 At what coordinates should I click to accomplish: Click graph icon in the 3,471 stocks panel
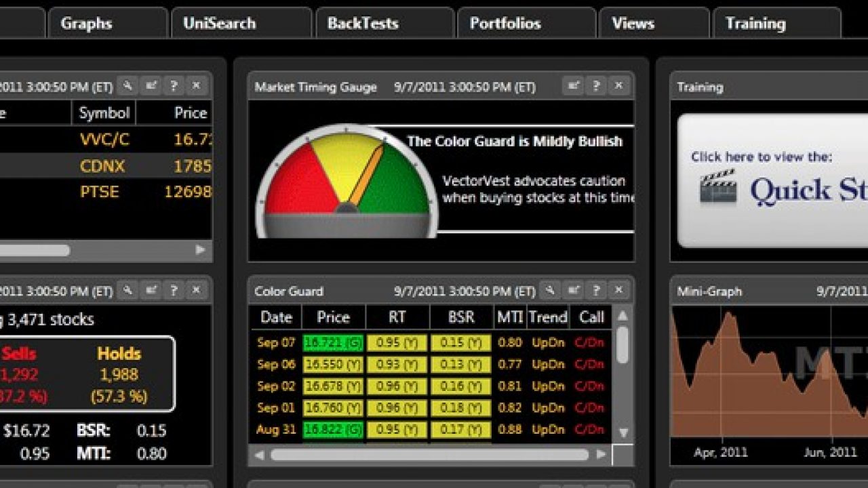pos(151,290)
